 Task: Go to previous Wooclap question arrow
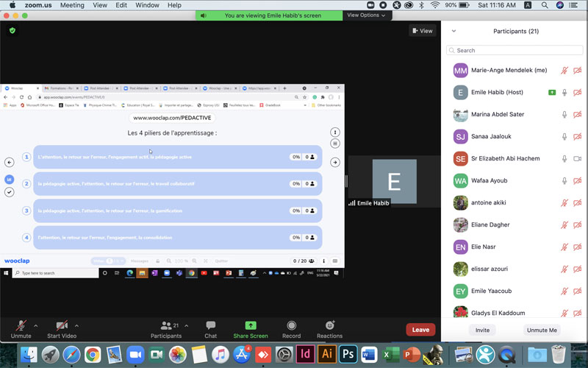10,162
